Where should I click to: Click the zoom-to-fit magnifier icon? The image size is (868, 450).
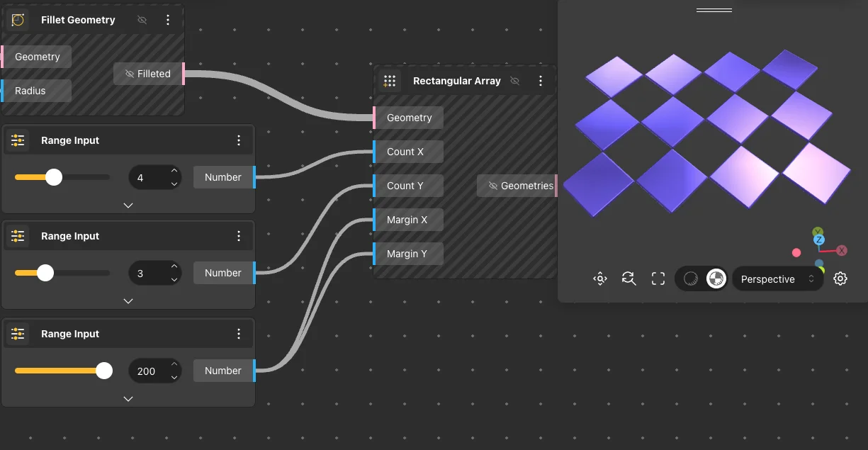tap(629, 279)
